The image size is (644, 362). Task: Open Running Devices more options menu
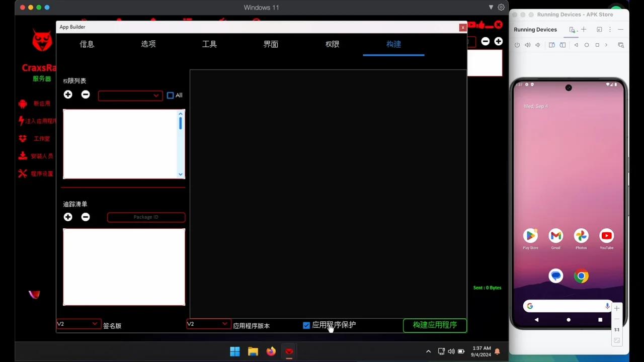point(610,30)
